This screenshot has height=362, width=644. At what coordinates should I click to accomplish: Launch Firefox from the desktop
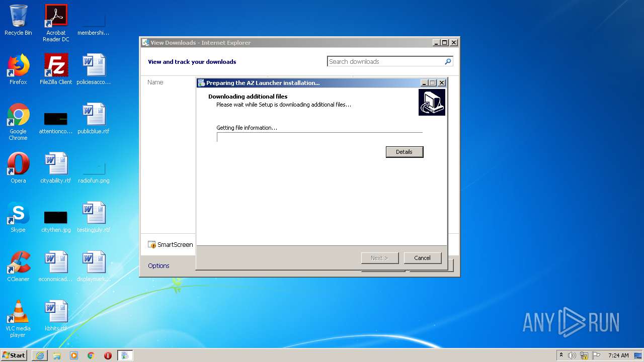18,69
